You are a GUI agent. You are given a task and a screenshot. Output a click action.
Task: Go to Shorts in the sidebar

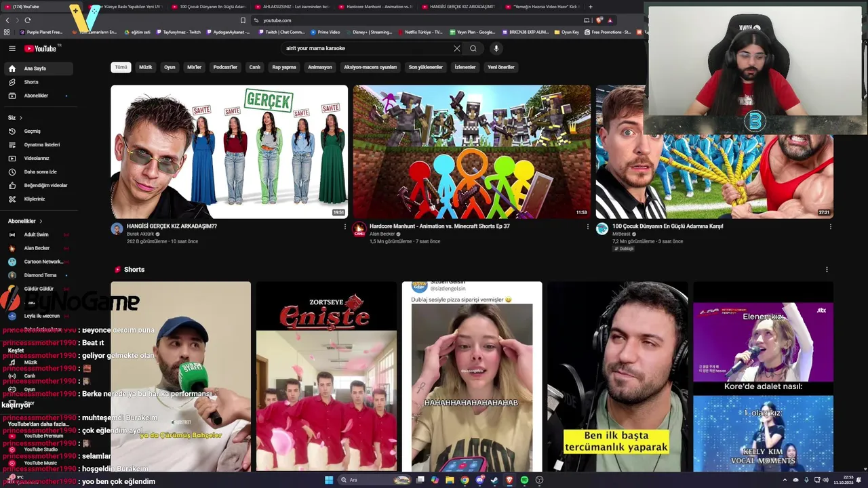[38, 82]
